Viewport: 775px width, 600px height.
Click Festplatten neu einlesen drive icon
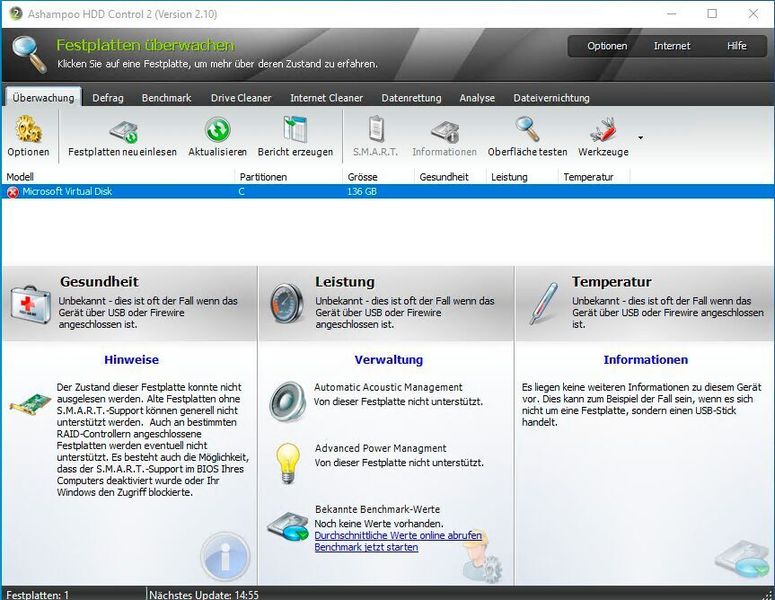pos(123,131)
